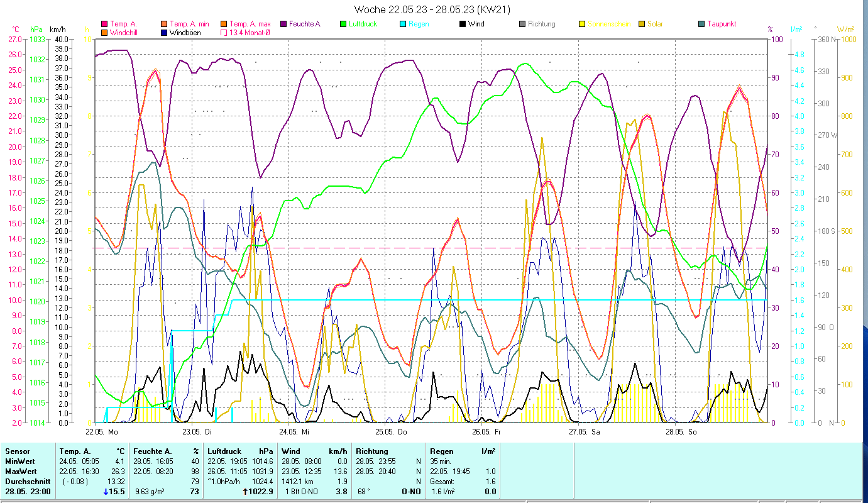Screen dimensions: 868x503
Task: Click the cyan Regen legend swatch
Action: [x=403, y=24]
